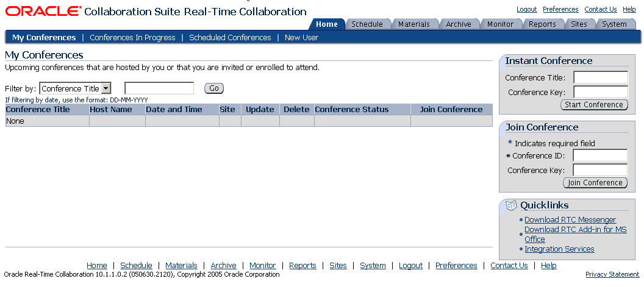Open Integration Services link

click(559, 249)
